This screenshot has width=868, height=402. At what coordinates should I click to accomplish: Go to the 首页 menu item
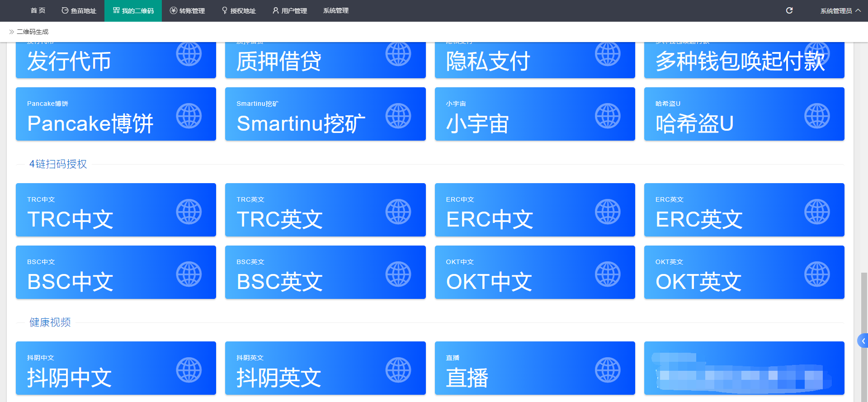click(38, 11)
